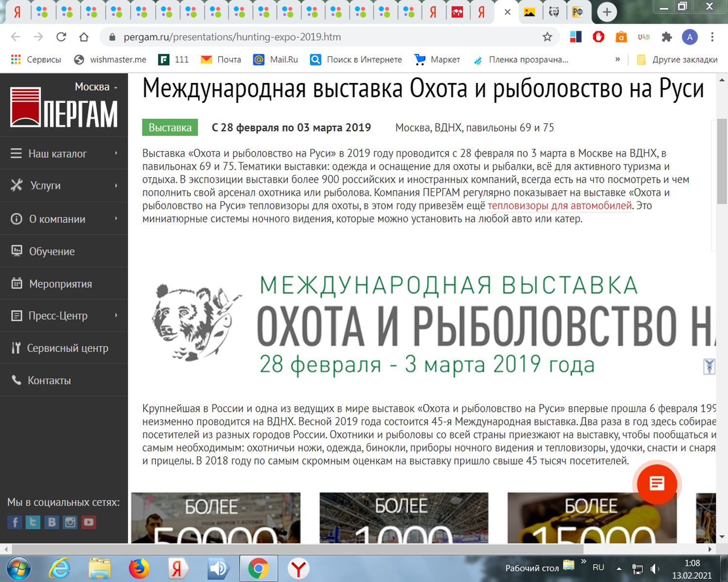Show hidden bookmarks with the chevron
This screenshot has width=728, height=582.
(x=617, y=59)
